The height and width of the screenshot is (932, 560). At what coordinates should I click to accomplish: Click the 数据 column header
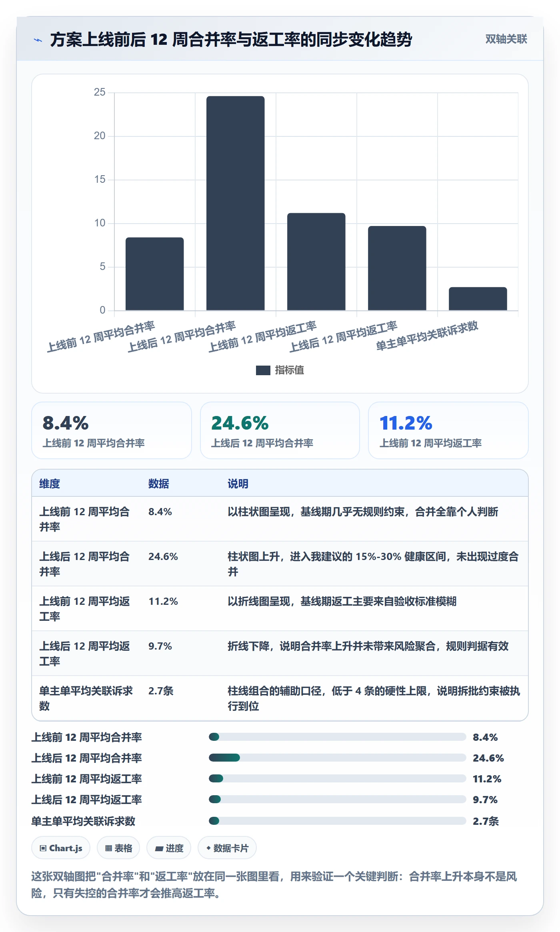pos(159,484)
